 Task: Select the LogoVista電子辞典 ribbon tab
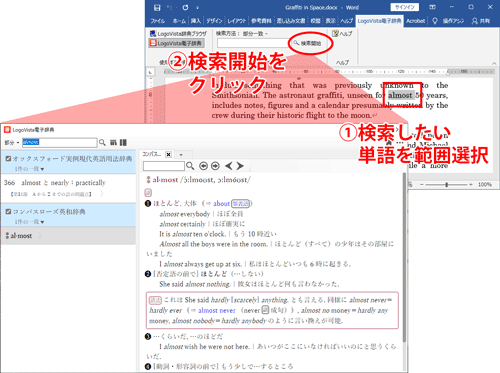(x=379, y=21)
